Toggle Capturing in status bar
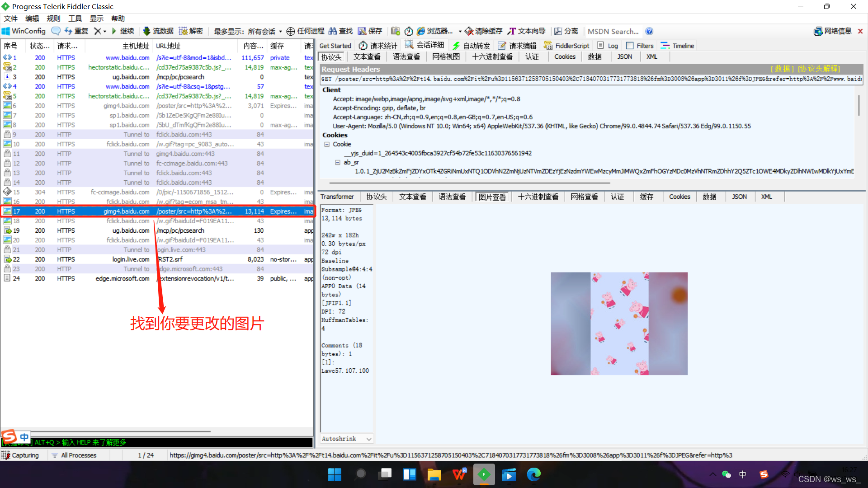 tap(21, 455)
